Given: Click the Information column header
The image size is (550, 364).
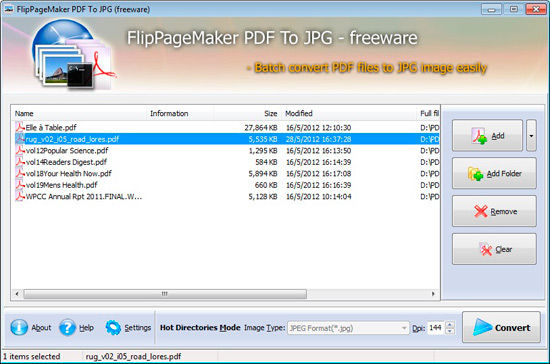Looking at the screenshot, I should tap(180, 113).
